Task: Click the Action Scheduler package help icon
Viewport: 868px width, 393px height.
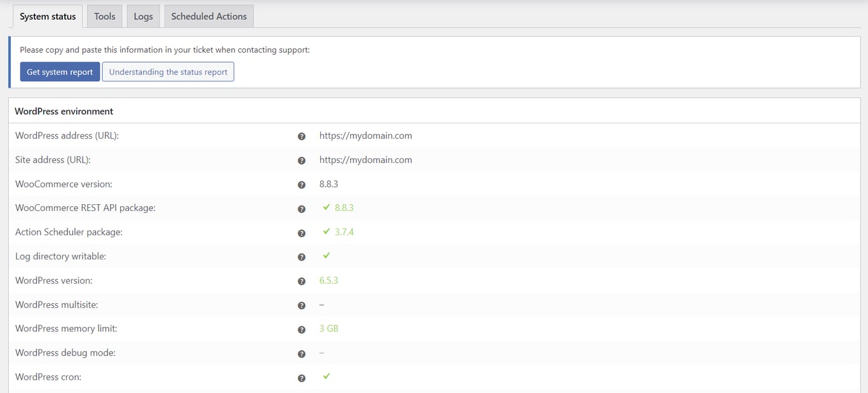Action: click(x=301, y=233)
